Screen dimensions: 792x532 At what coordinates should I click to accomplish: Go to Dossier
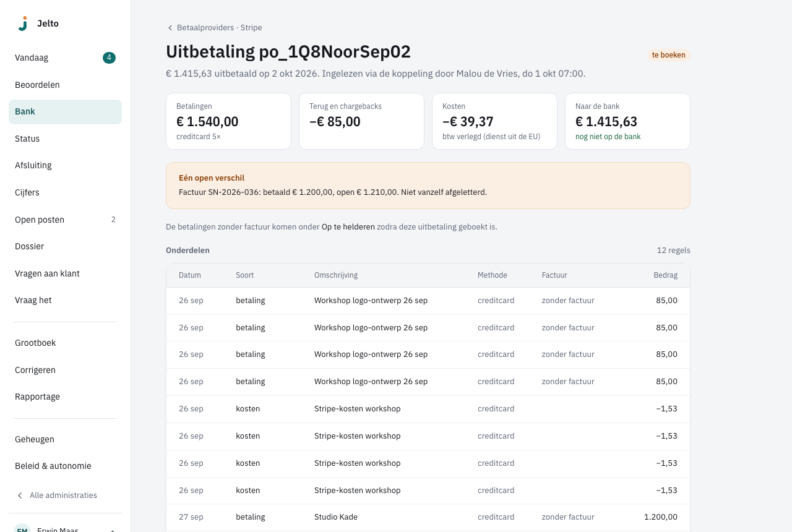click(65, 246)
